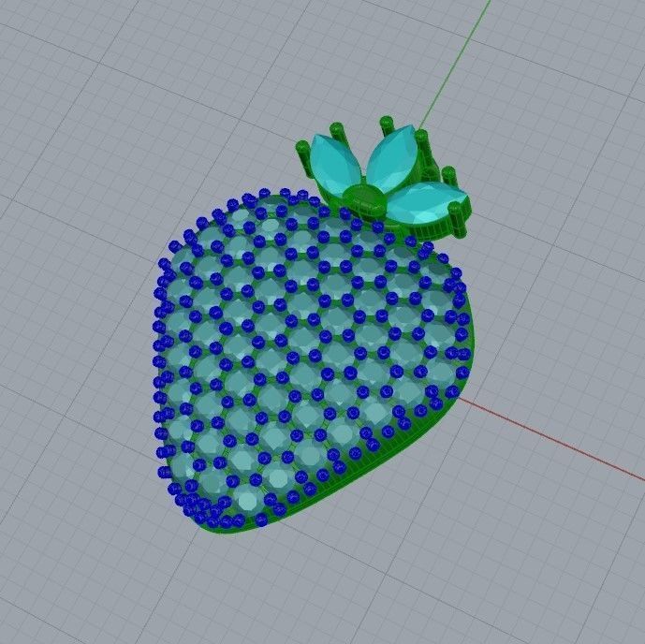Select the right marquise leaf gemstone
This screenshot has height=644, width=645.
(426, 203)
